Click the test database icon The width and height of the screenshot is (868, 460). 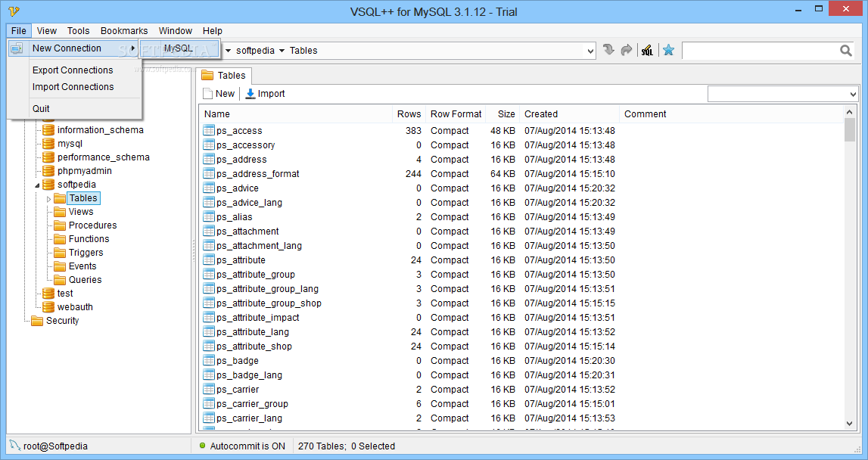pyautogui.click(x=48, y=294)
